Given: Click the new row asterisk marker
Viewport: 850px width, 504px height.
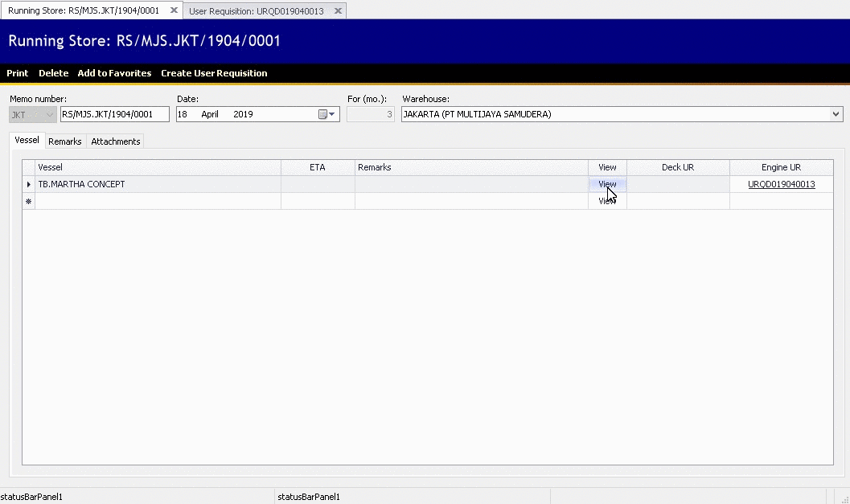Looking at the screenshot, I should point(29,202).
